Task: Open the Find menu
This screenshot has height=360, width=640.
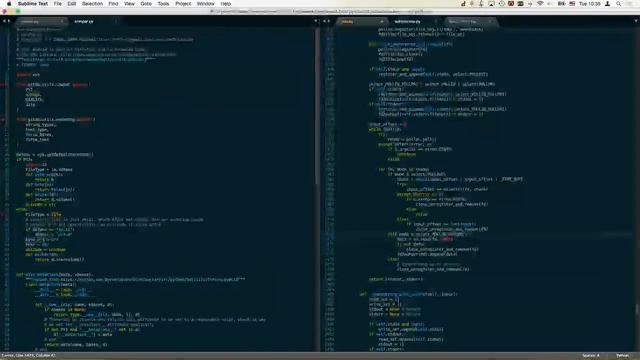Action: [113, 4]
